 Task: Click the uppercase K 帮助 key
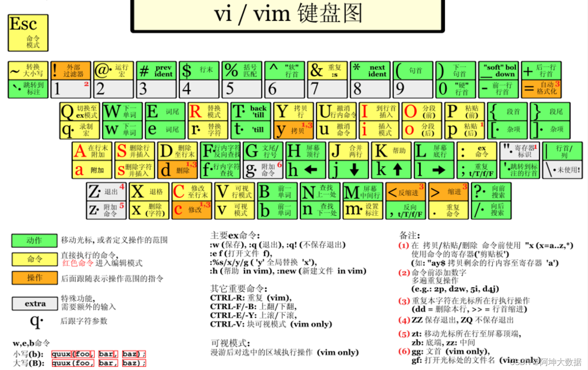coord(392,151)
